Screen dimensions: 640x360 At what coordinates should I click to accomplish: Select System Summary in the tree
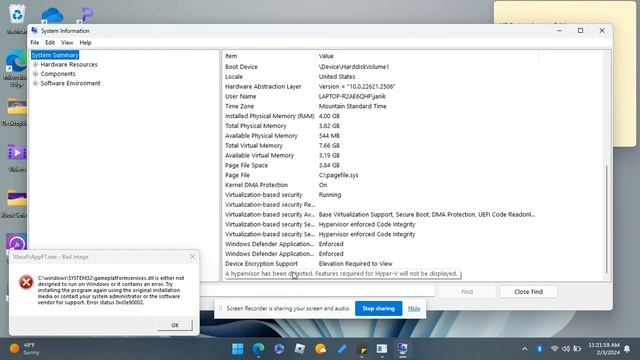55,55
